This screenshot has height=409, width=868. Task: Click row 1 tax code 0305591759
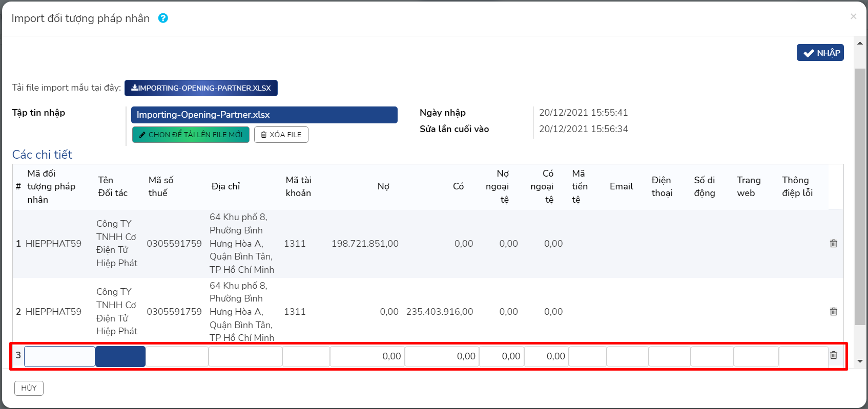click(174, 244)
